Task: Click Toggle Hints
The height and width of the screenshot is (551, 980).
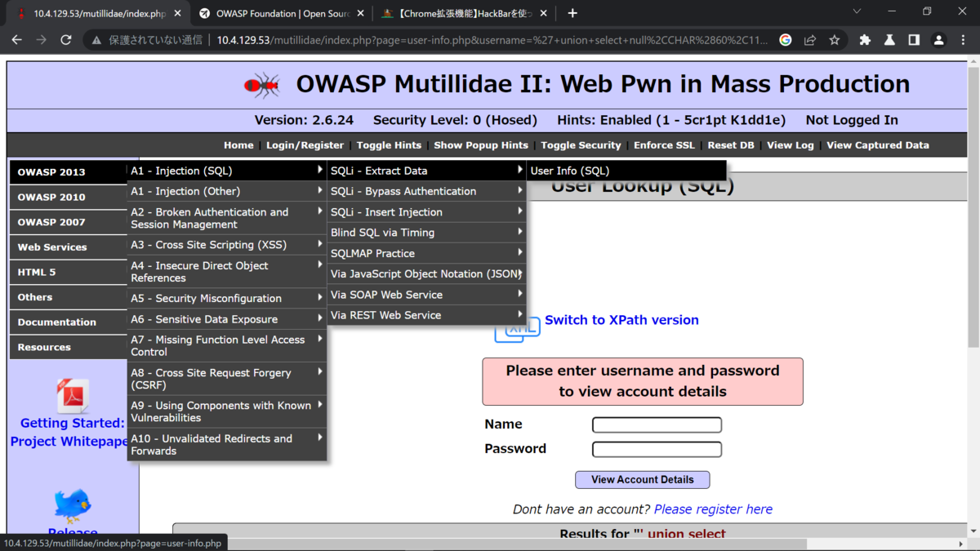Action: coord(389,145)
